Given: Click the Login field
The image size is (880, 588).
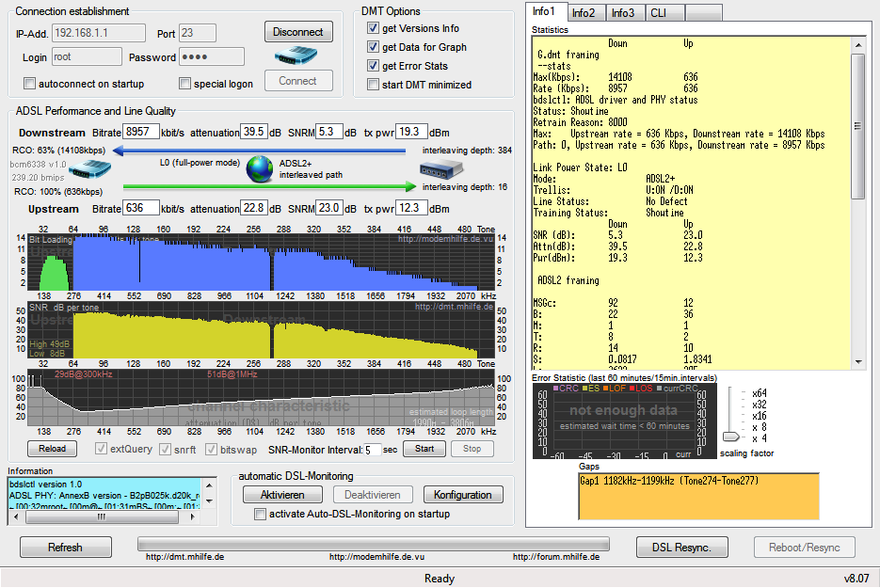Looking at the screenshot, I should click(87, 56).
